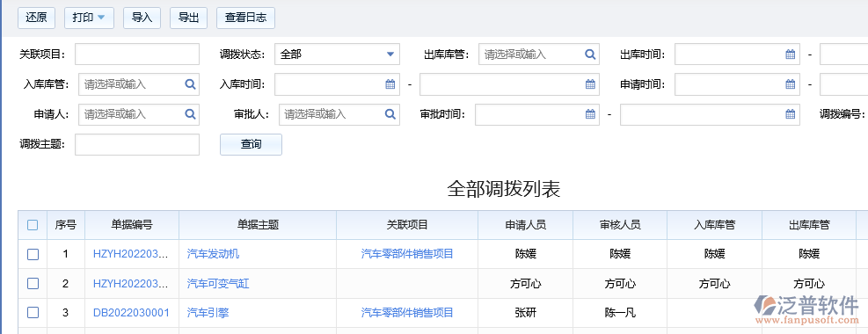Click 张研 in the 申请人员 column
868x334 pixels.
pos(526,313)
